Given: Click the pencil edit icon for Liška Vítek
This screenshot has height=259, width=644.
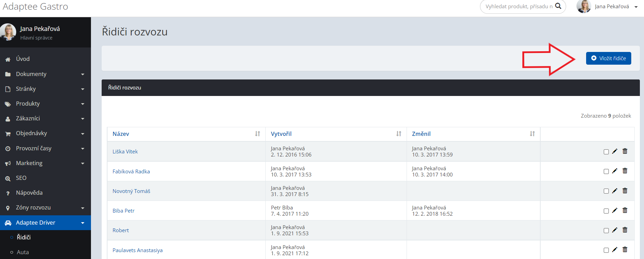Looking at the screenshot, I should coord(615,151).
